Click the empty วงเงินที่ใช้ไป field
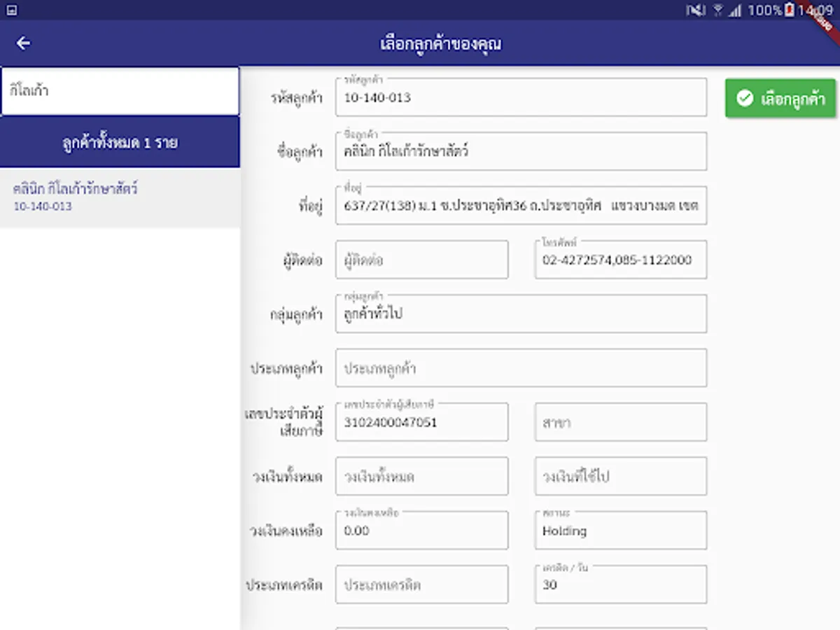 point(621,476)
